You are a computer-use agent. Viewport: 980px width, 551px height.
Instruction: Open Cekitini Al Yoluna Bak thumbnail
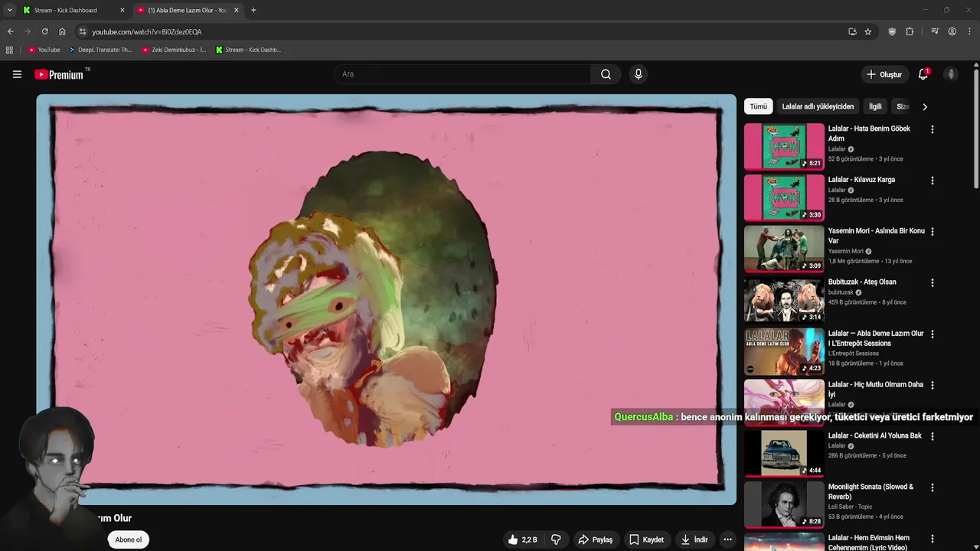pyautogui.click(x=784, y=453)
